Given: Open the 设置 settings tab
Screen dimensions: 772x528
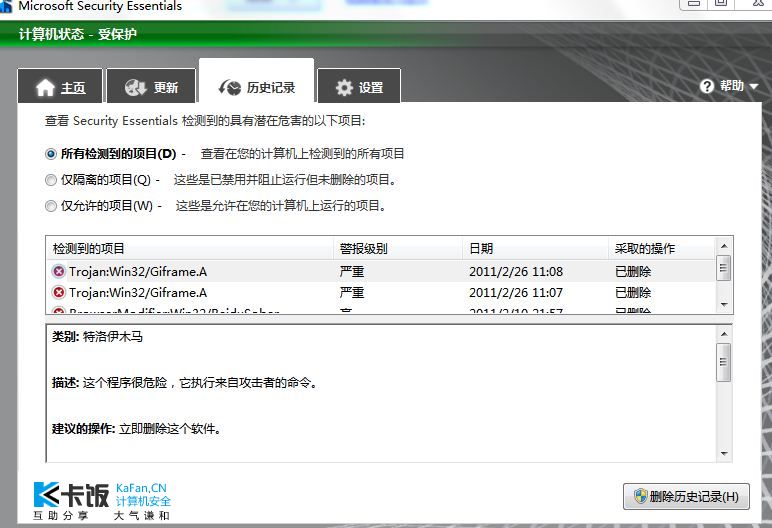Looking at the screenshot, I should point(359,87).
